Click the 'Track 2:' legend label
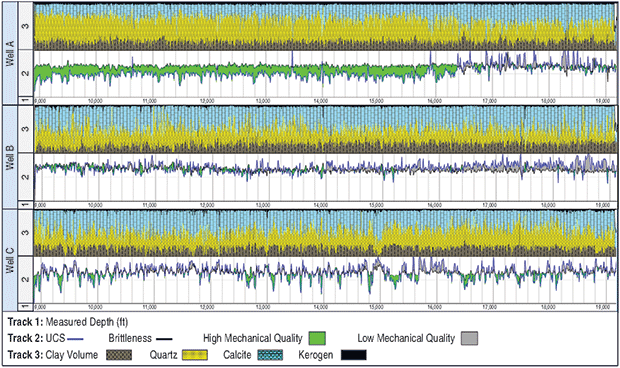 tap(25, 338)
